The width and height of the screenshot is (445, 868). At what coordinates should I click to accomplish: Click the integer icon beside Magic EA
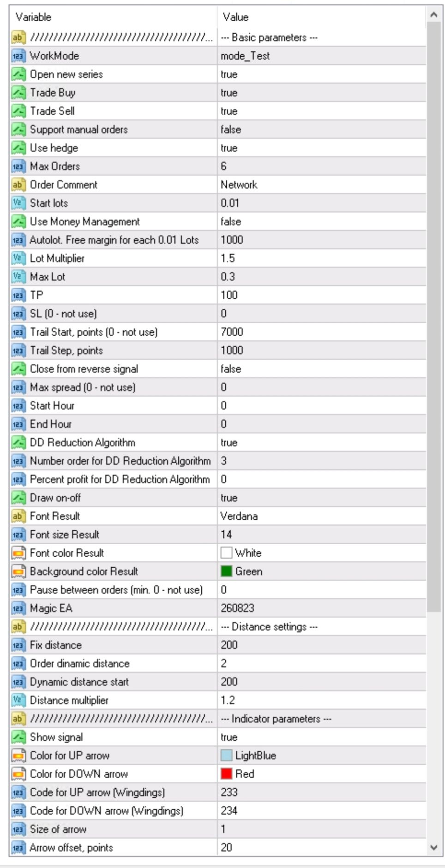pos(18,608)
